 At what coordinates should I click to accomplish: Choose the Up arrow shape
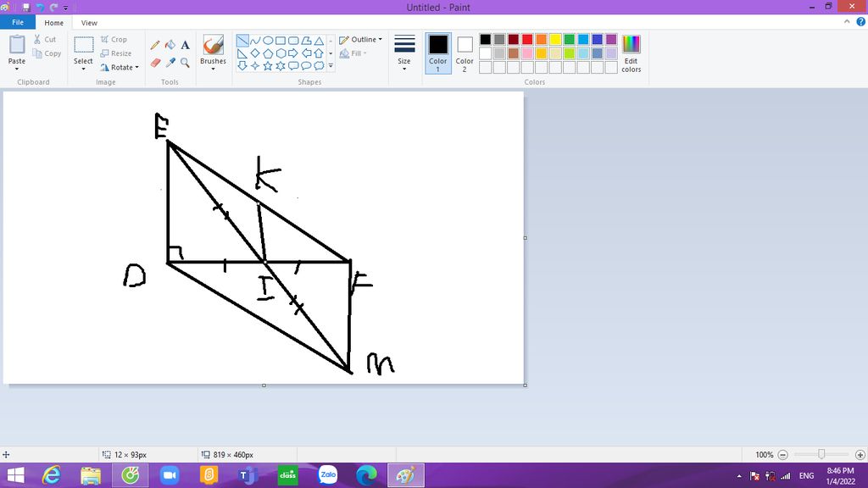[319, 53]
